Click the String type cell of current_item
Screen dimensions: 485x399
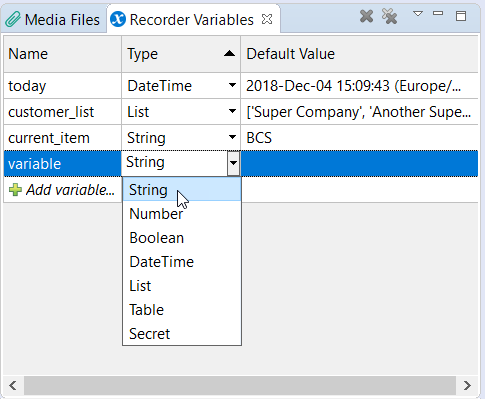(x=181, y=138)
